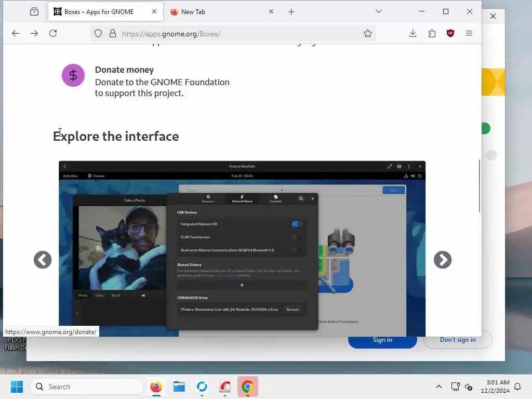The width and height of the screenshot is (532, 399).
Task: Show the previous screenshot in the carousel
Action: pos(43,260)
